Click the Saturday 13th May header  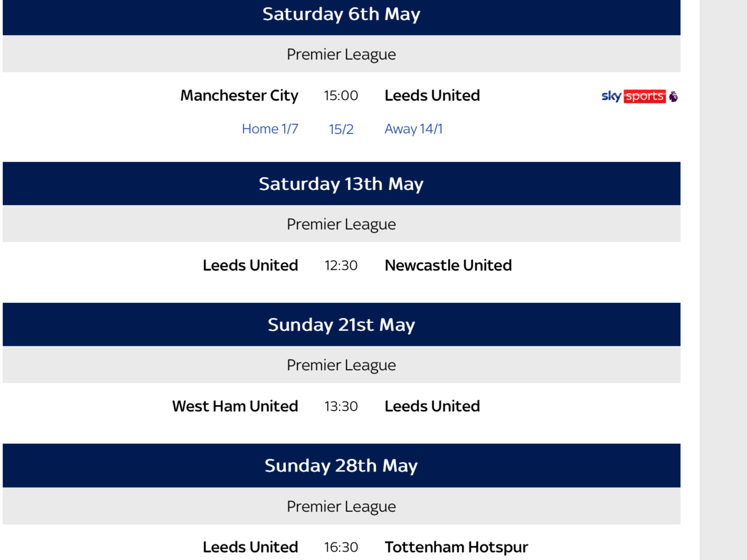[x=341, y=183]
